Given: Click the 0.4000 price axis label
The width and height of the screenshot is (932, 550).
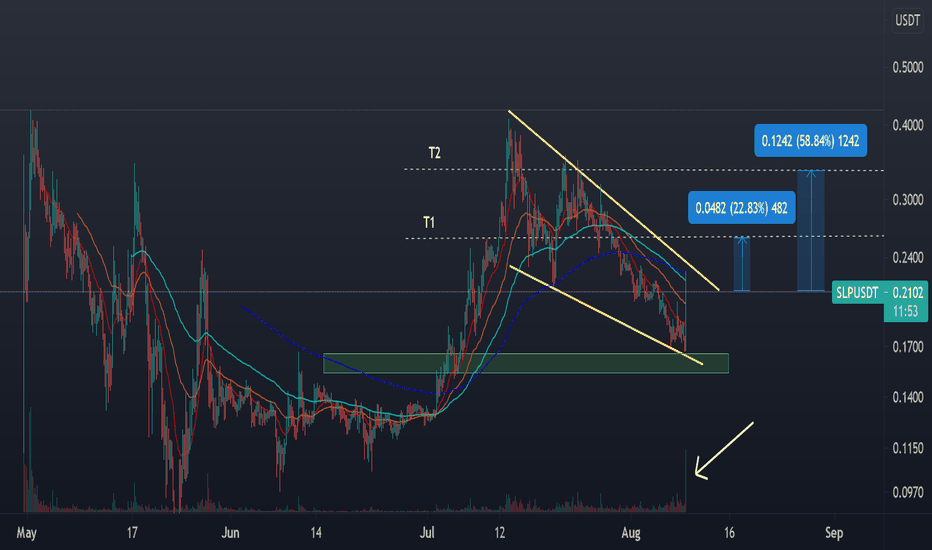Looking at the screenshot, I should (x=908, y=125).
